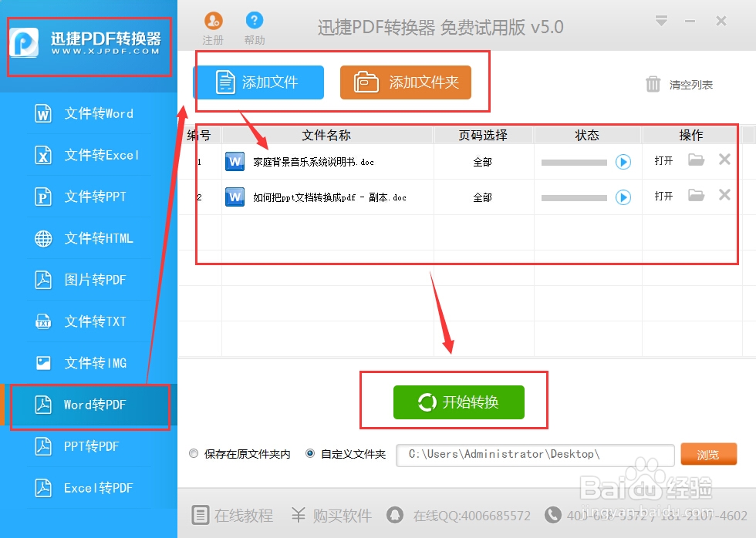Image resolution: width=756 pixels, height=538 pixels.
Task: Click 打开 for 如何把ppt文档转换成pdf - 副本.doc
Action: coord(663,196)
